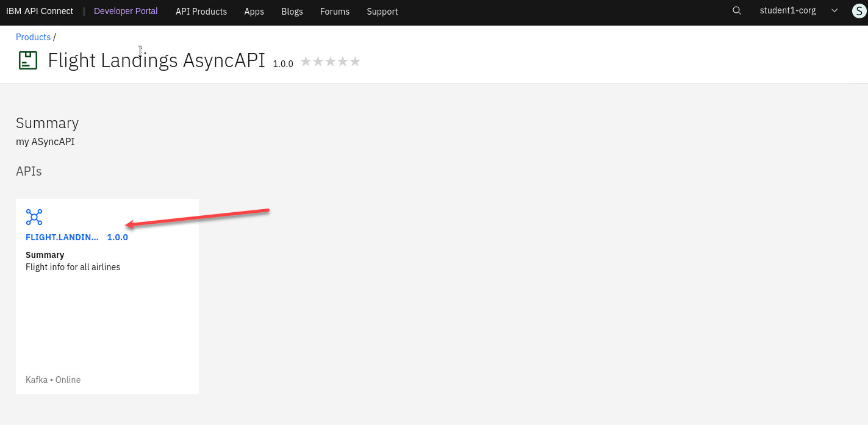The width and height of the screenshot is (868, 425).
Task: Open the student1-corg organization dropdown
Action: click(x=787, y=11)
